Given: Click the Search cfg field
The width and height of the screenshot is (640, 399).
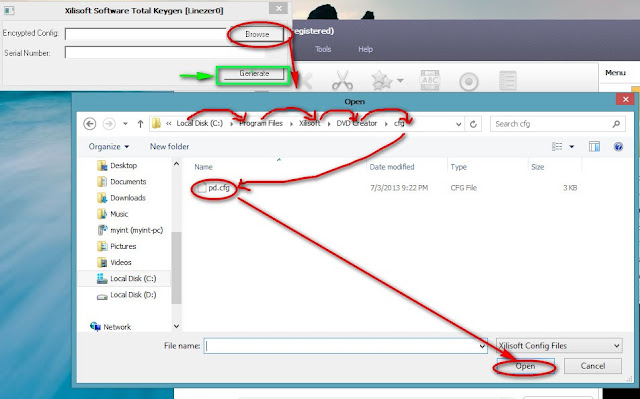Looking at the screenshot, I should 558,124.
